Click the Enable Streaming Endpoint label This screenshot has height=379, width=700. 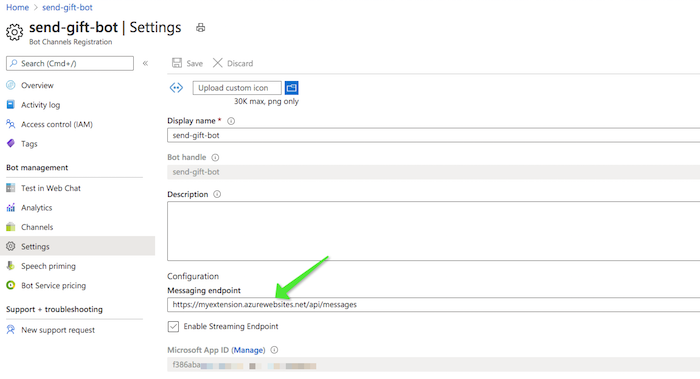[231, 326]
